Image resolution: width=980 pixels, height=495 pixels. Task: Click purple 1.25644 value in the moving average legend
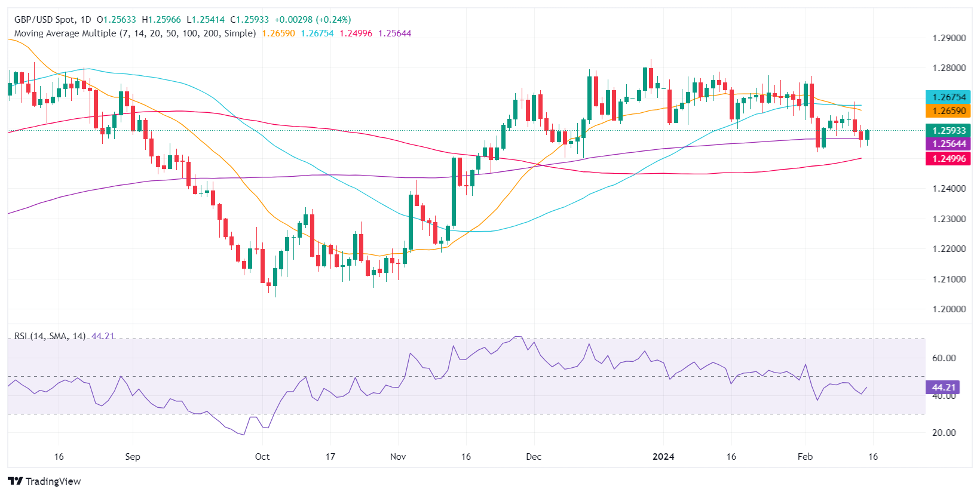[395, 33]
